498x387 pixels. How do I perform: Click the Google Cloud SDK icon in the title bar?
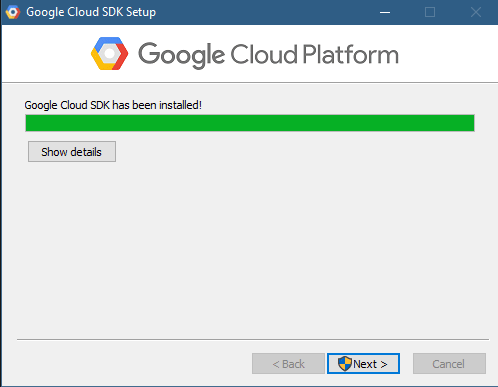(13, 12)
